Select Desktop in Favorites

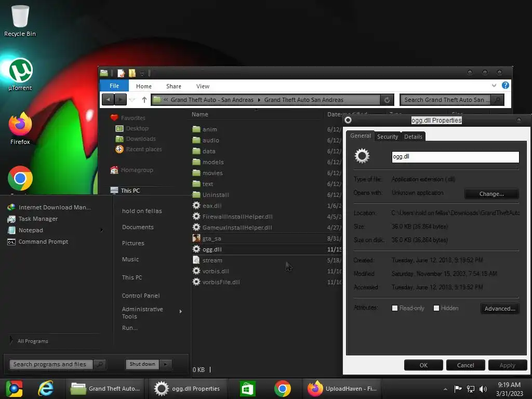[132, 128]
